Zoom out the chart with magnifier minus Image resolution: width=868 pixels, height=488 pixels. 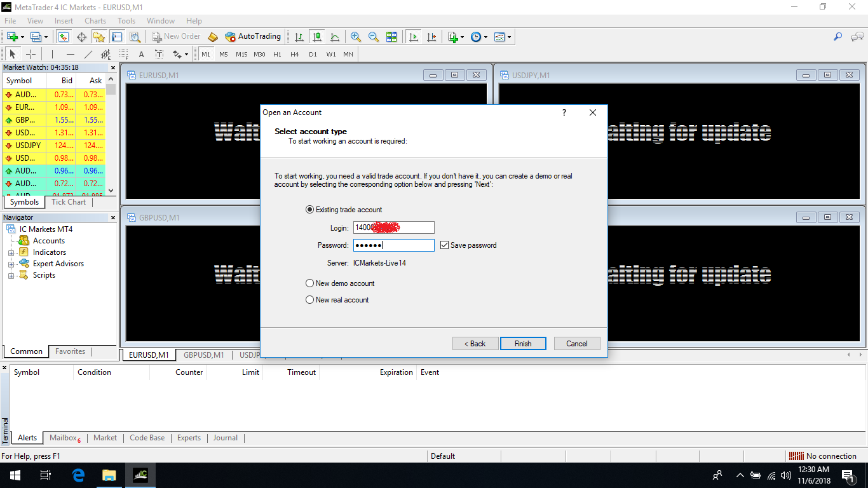(x=374, y=37)
